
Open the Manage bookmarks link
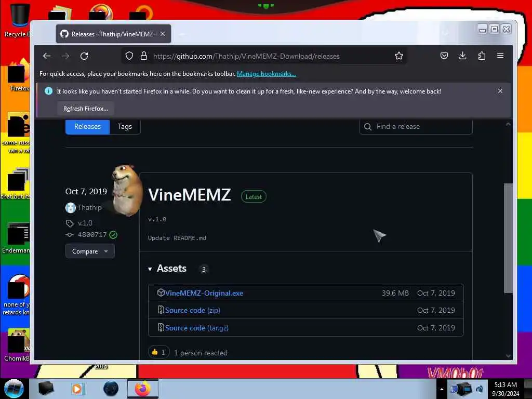267,74
